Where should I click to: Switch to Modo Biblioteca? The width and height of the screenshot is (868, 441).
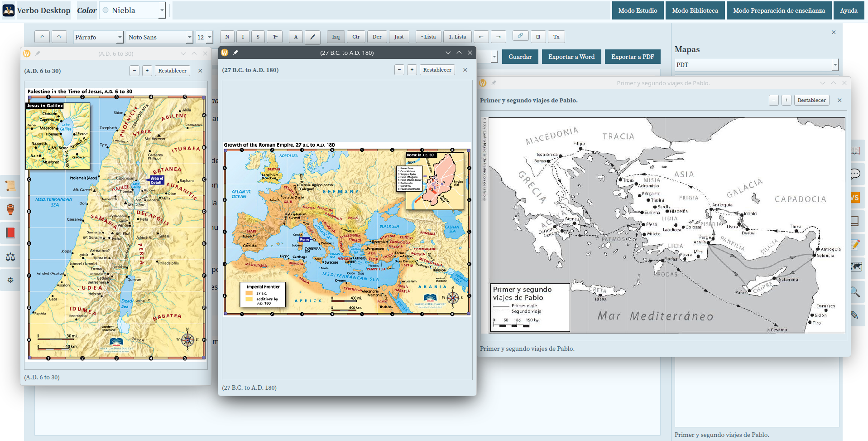click(695, 10)
